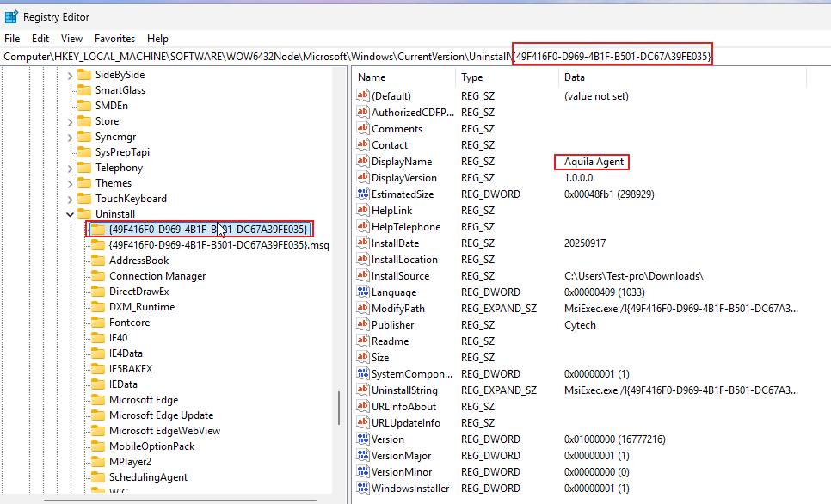Expand the Store key
The width and height of the screenshot is (831, 504).
point(70,122)
